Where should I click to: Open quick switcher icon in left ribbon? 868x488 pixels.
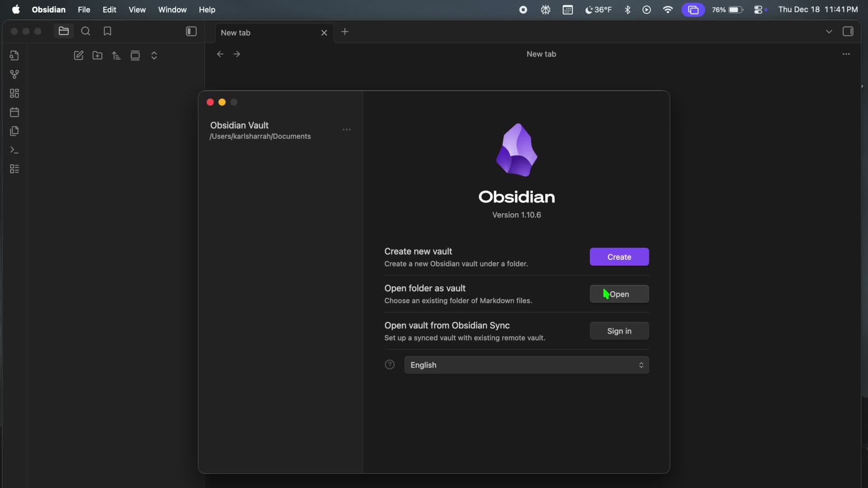click(14, 56)
